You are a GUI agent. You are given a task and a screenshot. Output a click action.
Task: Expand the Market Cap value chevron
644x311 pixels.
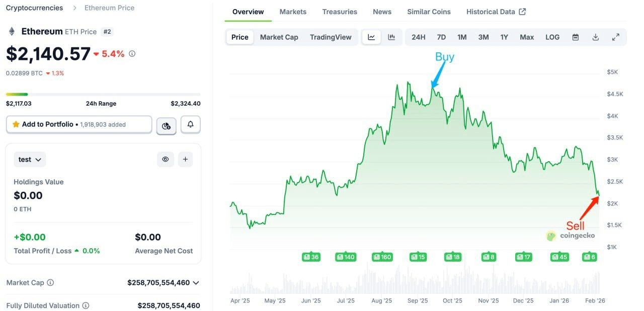(x=196, y=283)
